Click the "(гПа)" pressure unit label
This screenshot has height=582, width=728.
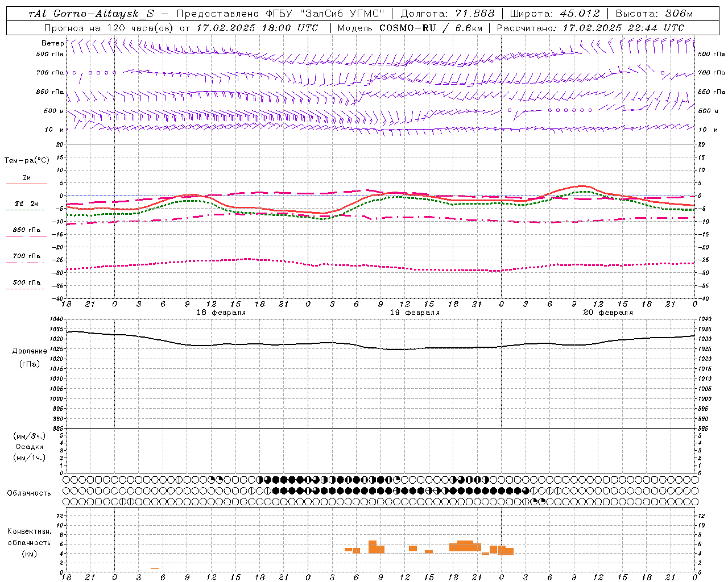coord(29,364)
